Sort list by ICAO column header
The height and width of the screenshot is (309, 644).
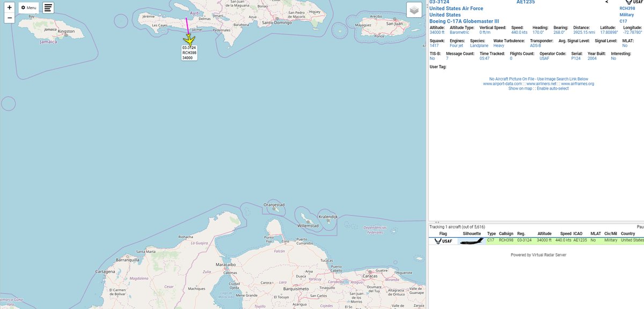[578, 234]
